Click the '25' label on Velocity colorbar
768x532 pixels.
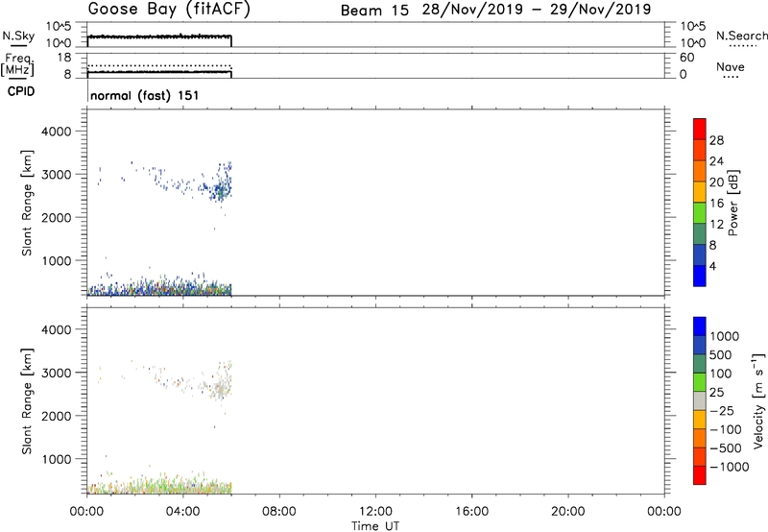(x=716, y=392)
